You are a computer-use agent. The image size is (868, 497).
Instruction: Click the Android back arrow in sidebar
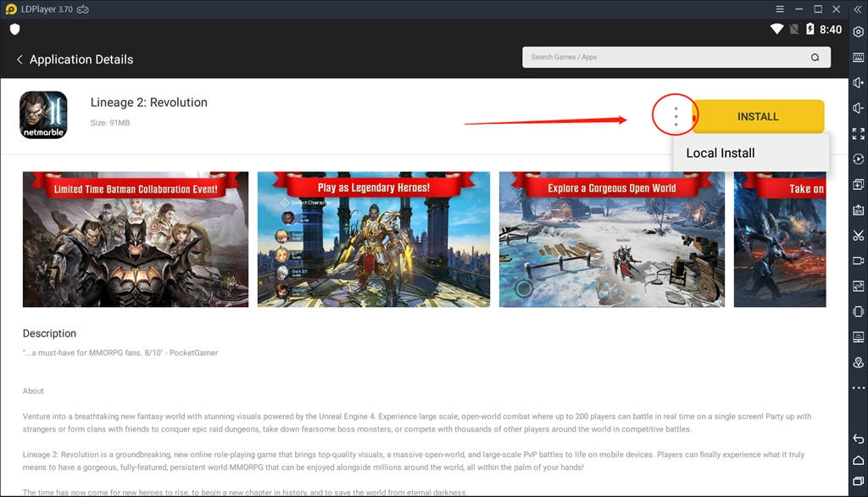coord(858,438)
